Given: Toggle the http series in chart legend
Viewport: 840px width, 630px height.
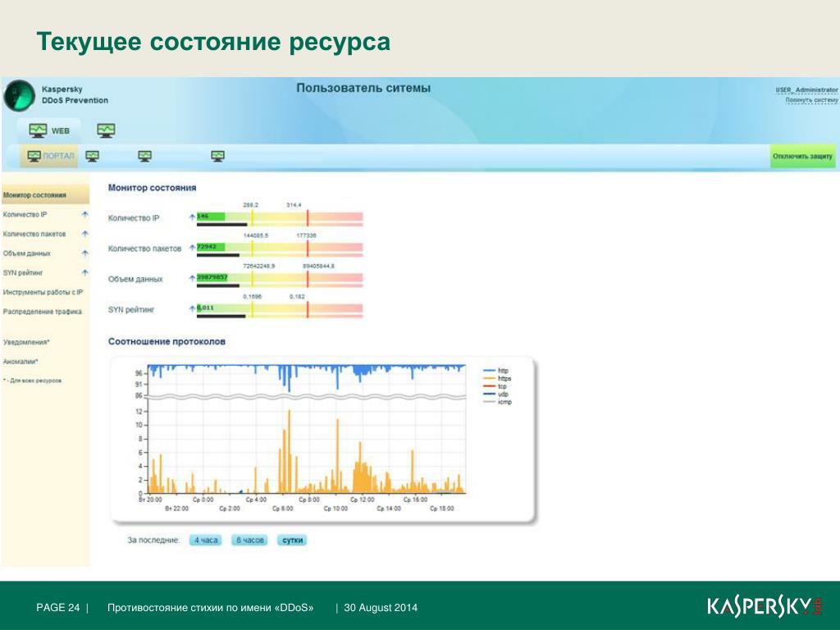Looking at the screenshot, I should (496, 370).
